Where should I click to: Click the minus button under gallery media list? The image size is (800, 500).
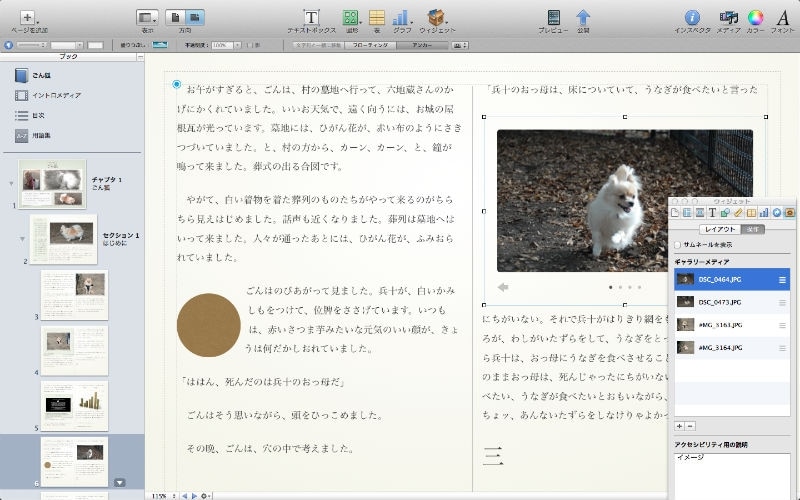tap(690, 426)
